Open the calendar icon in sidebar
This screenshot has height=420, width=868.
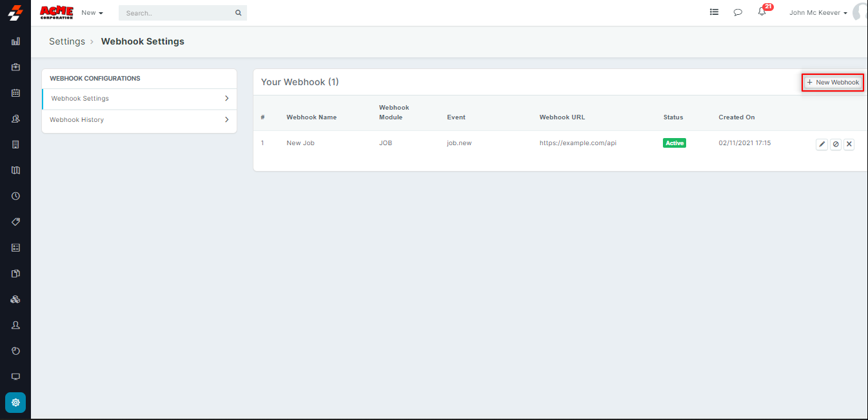click(x=16, y=93)
